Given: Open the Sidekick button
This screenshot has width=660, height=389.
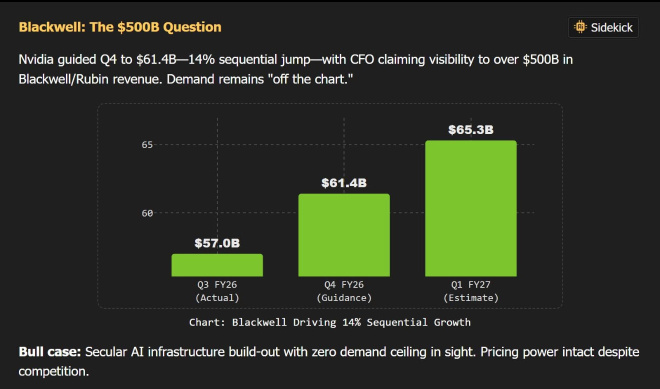Looking at the screenshot, I should (603, 27).
